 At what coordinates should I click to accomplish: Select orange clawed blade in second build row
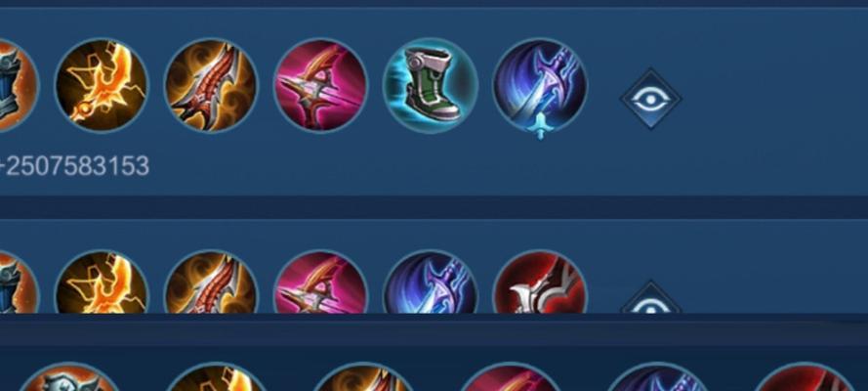click(211, 282)
